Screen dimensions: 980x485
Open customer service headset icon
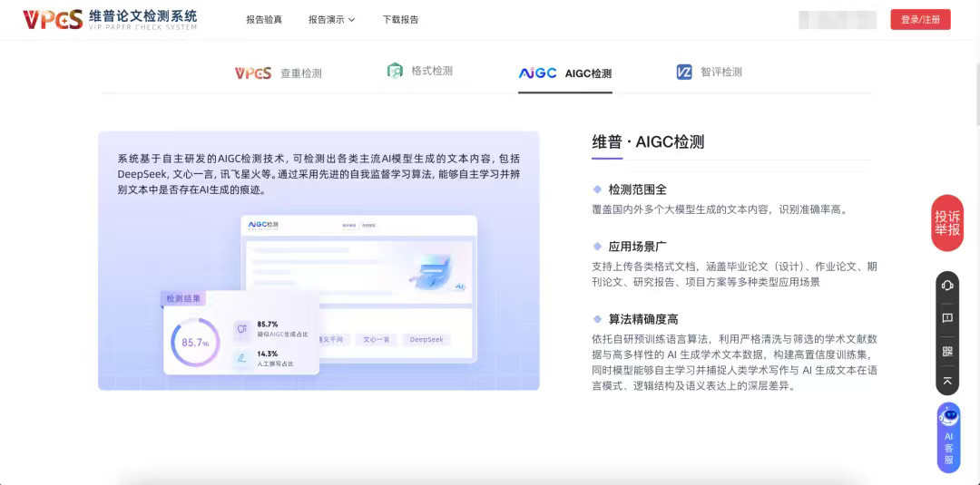947,286
